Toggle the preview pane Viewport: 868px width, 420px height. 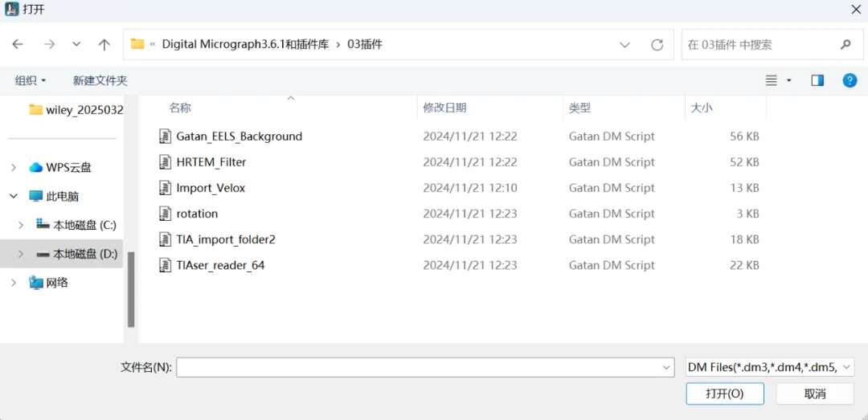coord(817,81)
